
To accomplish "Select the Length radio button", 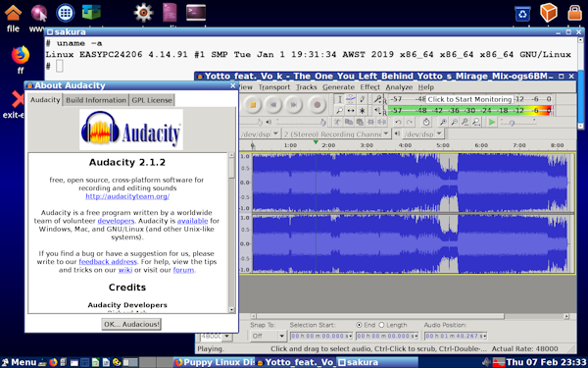I will [382, 325].
